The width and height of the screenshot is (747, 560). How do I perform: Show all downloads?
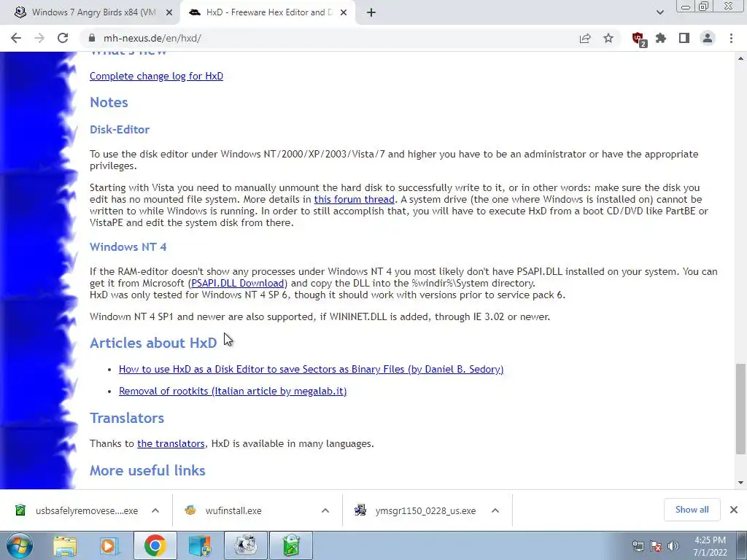tap(692, 510)
